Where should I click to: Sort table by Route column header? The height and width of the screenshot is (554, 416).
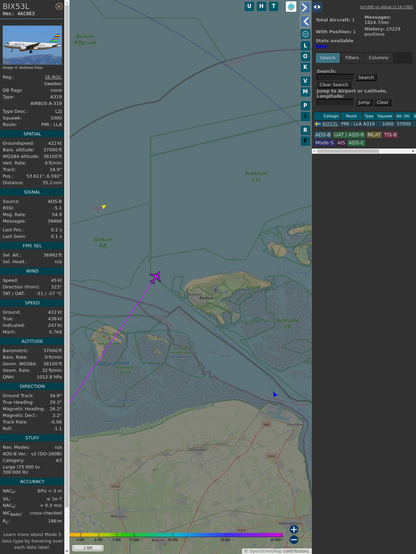[x=351, y=116]
